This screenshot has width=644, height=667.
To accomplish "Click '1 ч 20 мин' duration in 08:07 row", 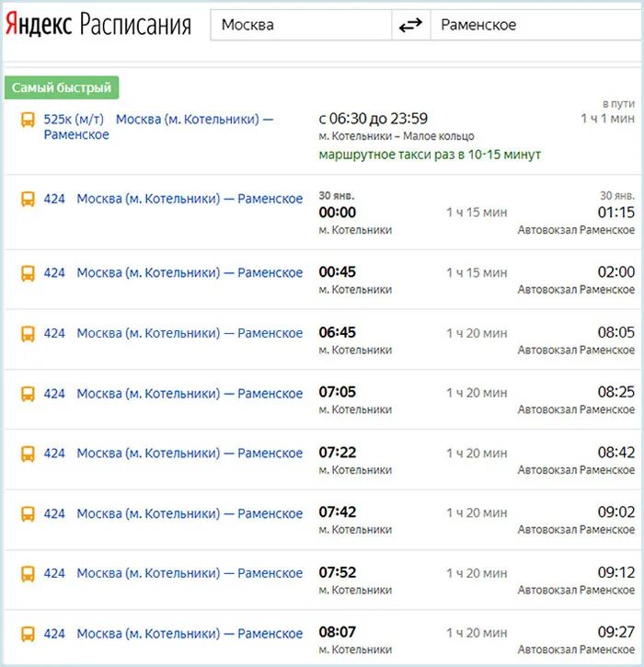I will 477,633.
